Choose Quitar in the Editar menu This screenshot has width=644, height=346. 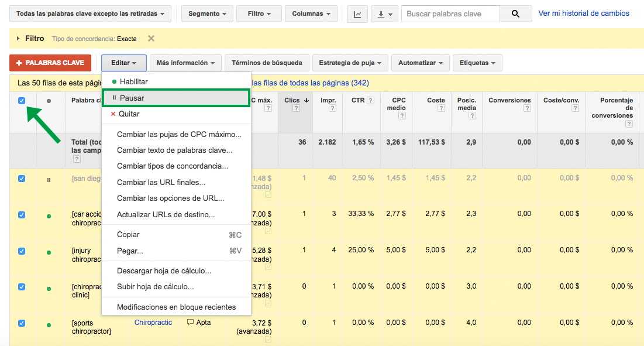[x=176, y=114]
